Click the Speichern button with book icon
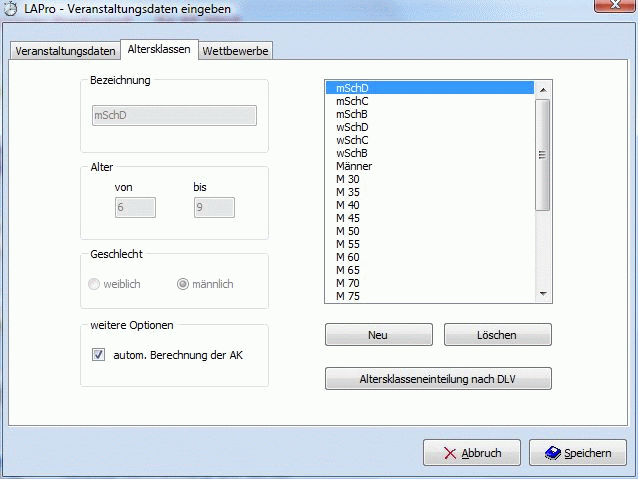The image size is (638, 479). (x=578, y=453)
